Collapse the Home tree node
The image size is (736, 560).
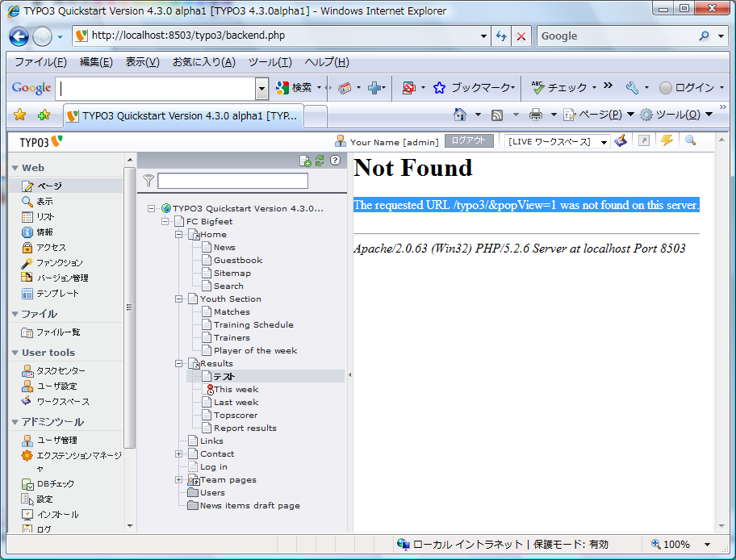point(179,235)
